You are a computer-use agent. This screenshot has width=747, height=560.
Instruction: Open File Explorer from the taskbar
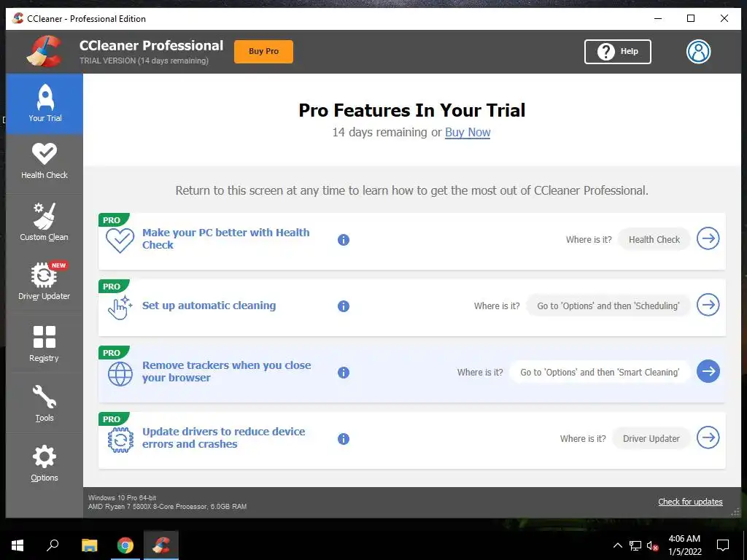click(89, 545)
